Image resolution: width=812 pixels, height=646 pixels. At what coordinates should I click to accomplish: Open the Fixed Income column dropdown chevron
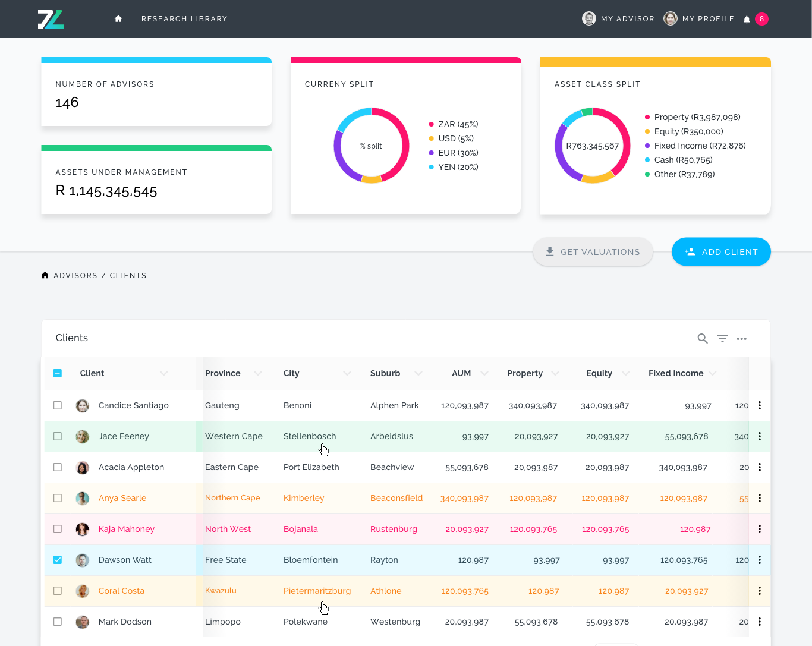pos(713,373)
